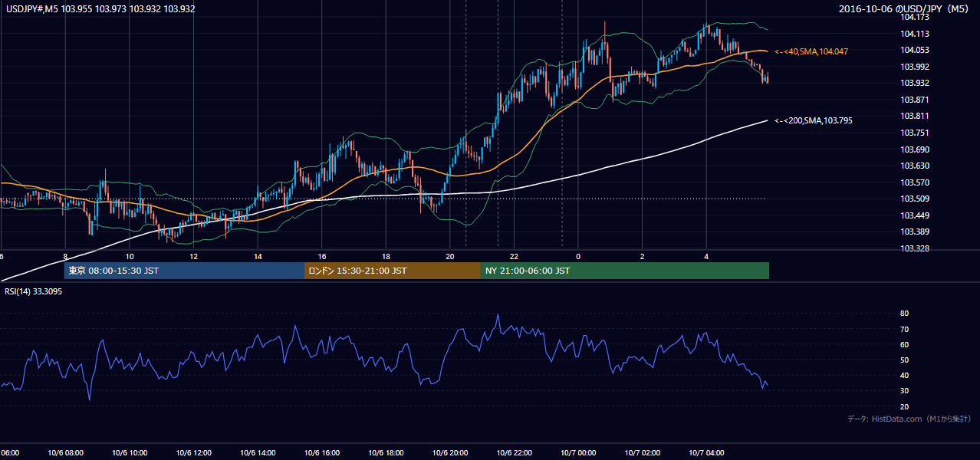Click RSI scale value 80
The height and width of the screenshot is (460, 980).
pos(904,314)
